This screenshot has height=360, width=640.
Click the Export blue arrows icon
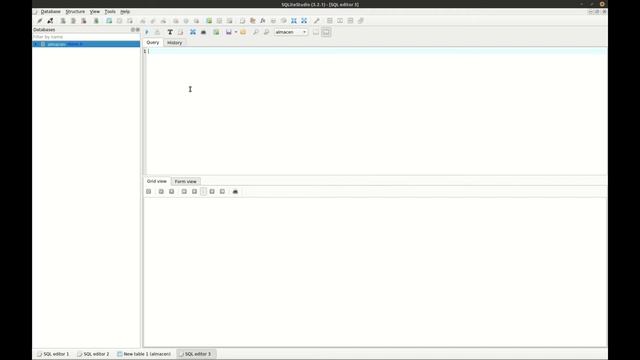304,21
